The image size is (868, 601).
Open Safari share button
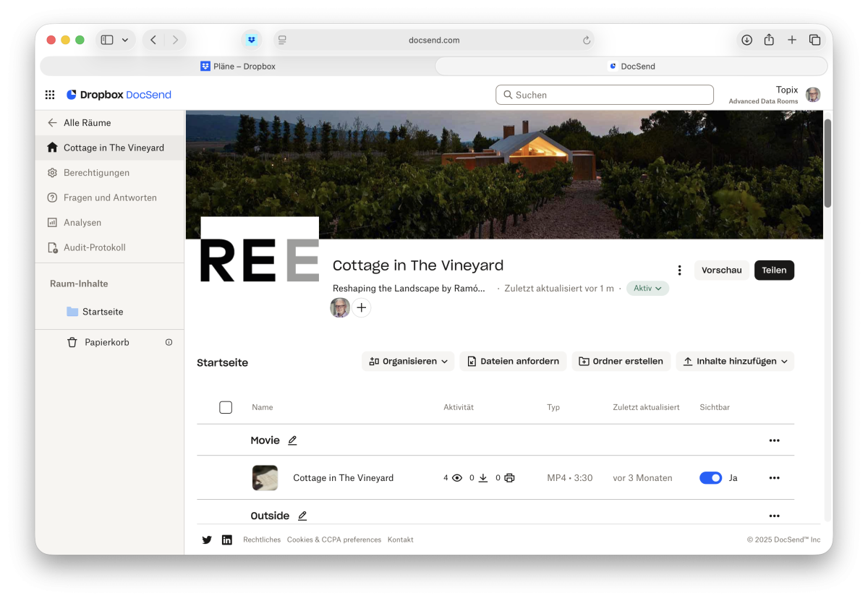769,40
